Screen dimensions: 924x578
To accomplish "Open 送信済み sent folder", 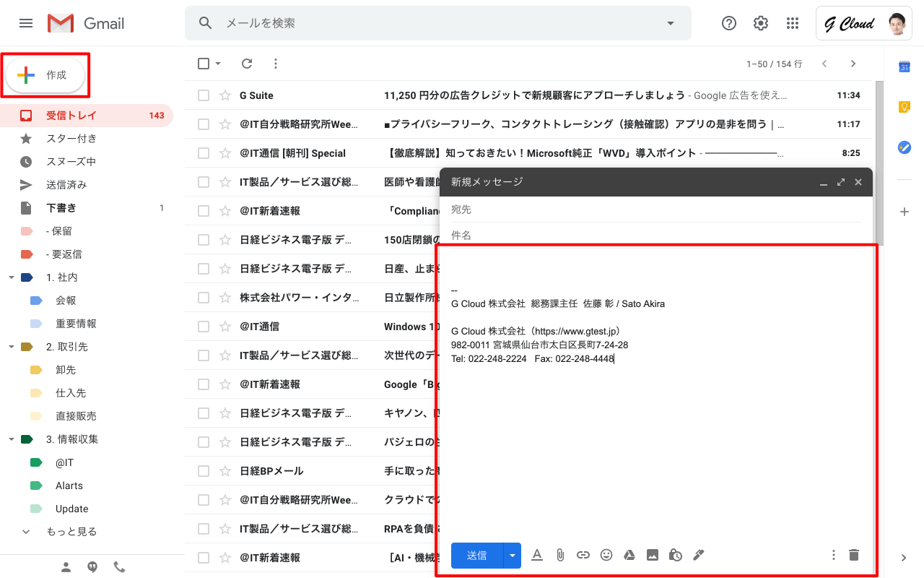I will (x=87, y=185).
